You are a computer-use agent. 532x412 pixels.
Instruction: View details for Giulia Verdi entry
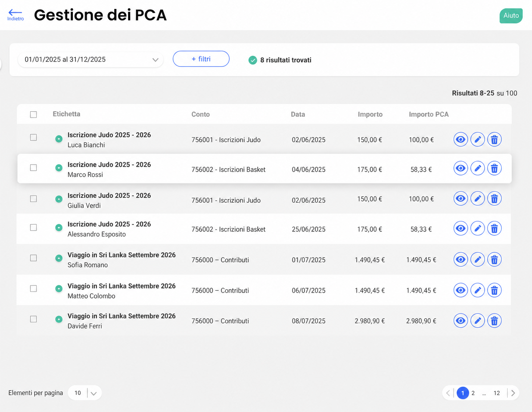click(x=461, y=198)
